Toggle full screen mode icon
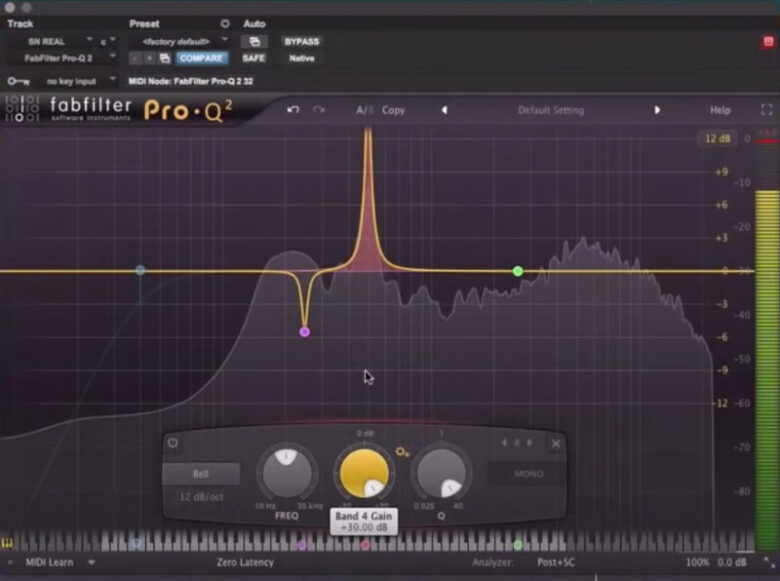Viewport: 780px width, 581px height. [767, 110]
